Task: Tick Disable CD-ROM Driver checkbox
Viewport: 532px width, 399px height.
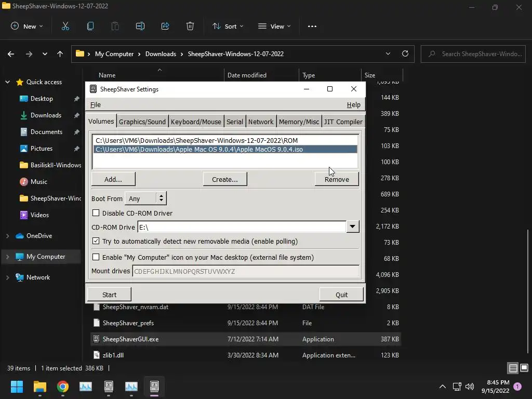Action: click(96, 212)
